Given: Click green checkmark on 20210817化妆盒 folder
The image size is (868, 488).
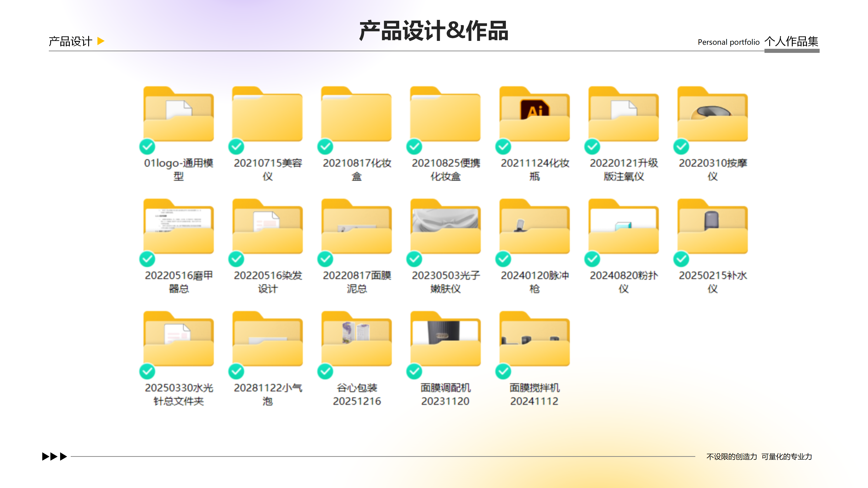Looking at the screenshot, I should 325,146.
